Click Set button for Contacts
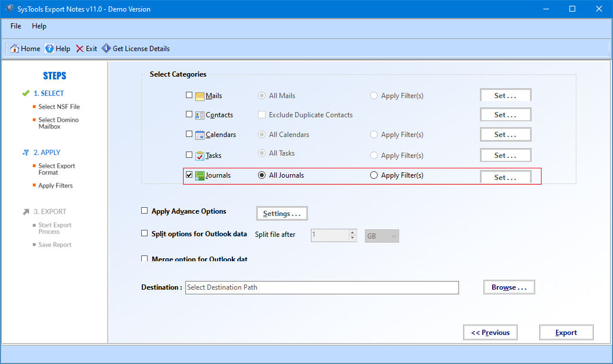Image resolution: width=613 pixels, height=364 pixels. (506, 115)
